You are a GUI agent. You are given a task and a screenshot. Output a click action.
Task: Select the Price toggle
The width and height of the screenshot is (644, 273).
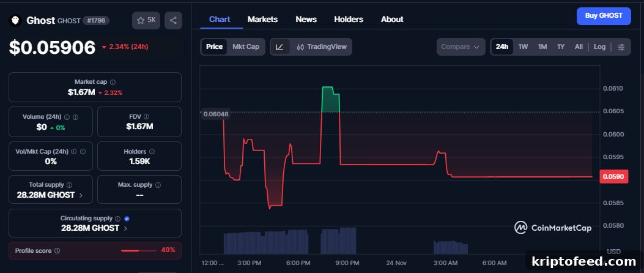[x=214, y=47]
